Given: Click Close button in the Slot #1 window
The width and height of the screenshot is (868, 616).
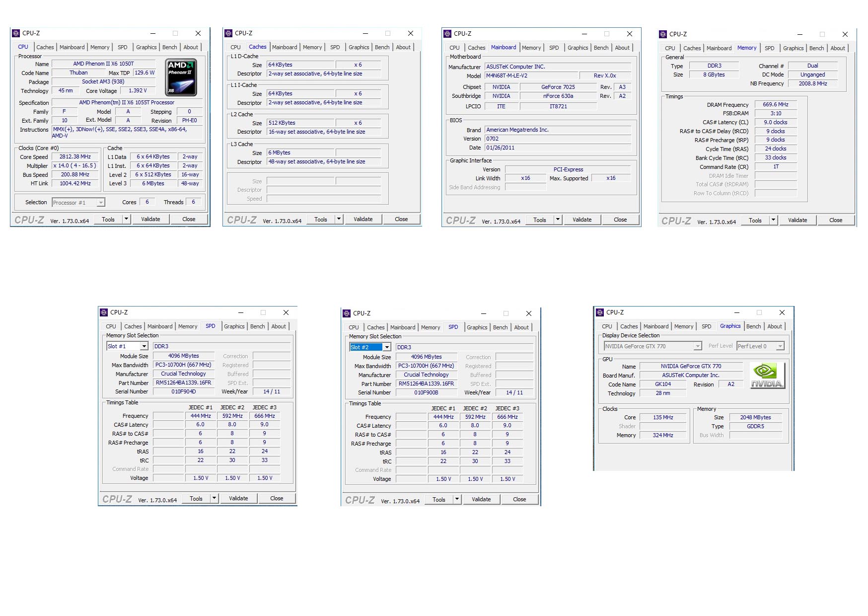Looking at the screenshot, I should [277, 498].
